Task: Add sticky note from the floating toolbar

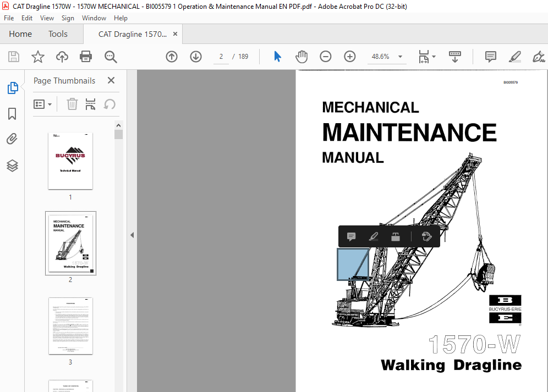Action: pos(351,237)
